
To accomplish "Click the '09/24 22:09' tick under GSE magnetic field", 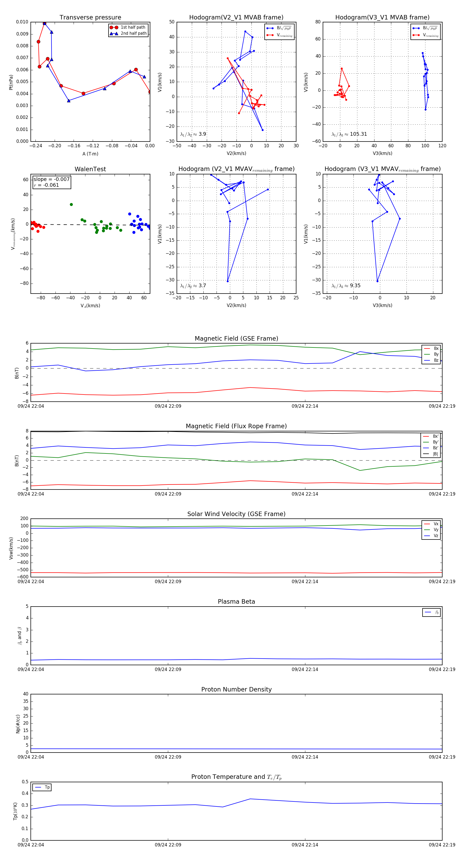I will [168, 406].
